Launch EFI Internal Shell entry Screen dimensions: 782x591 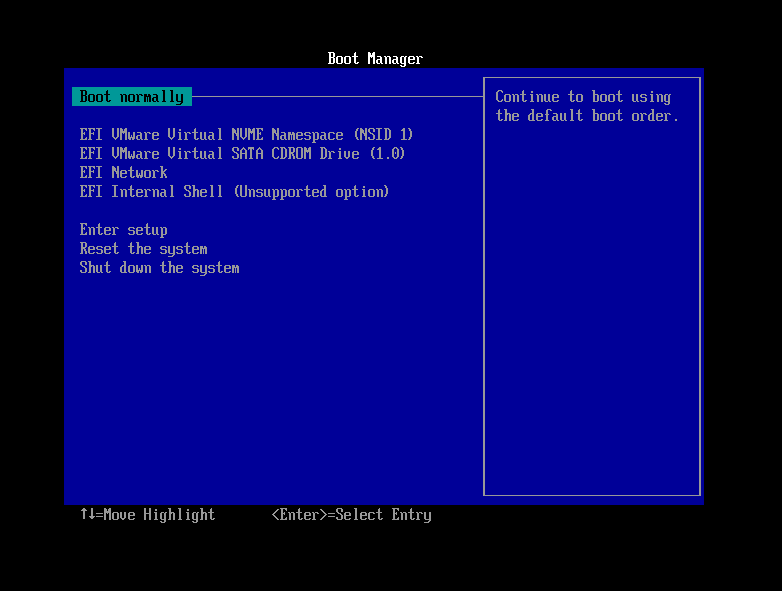[x=233, y=192]
